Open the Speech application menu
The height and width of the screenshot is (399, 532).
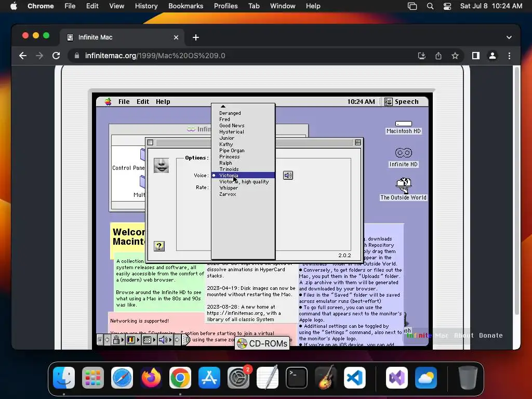(x=402, y=101)
